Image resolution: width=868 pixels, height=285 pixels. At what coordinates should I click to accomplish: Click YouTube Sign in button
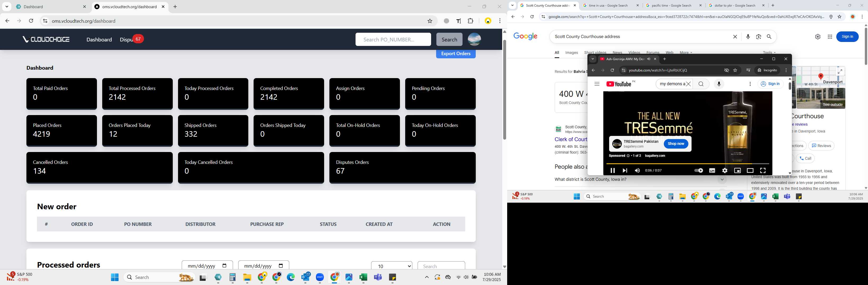pyautogui.click(x=771, y=84)
